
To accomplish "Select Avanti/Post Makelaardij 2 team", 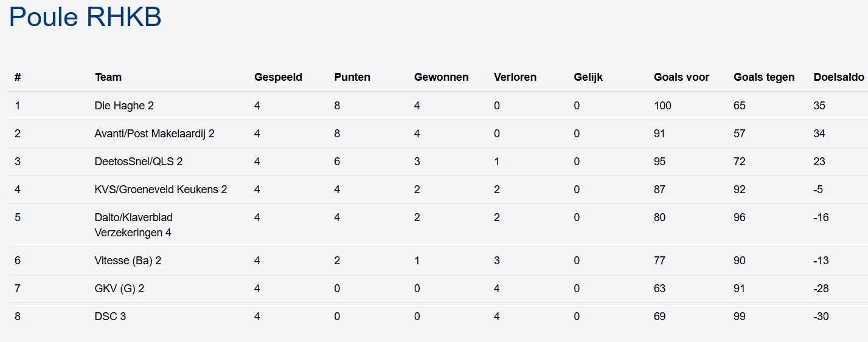I will click(155, 134).
